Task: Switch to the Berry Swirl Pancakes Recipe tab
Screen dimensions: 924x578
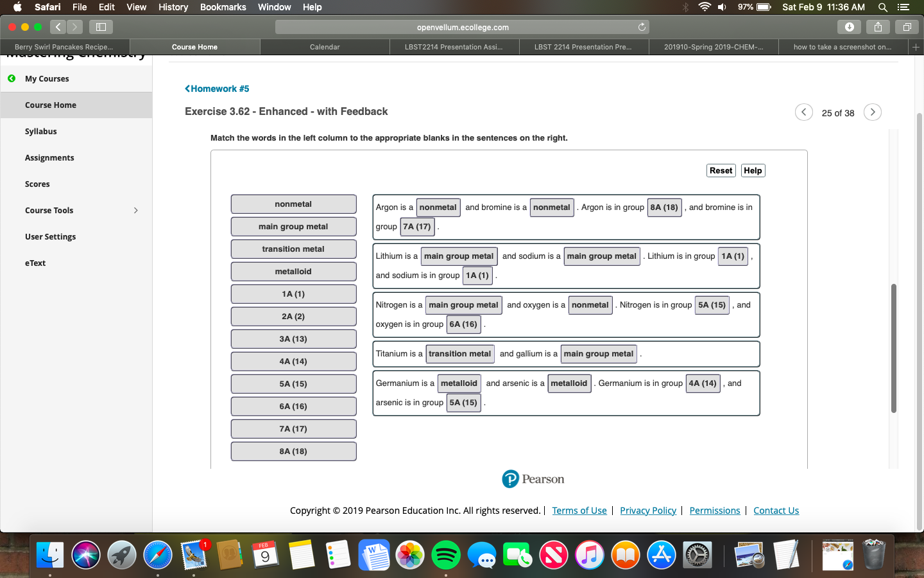Action: point(64,47)
